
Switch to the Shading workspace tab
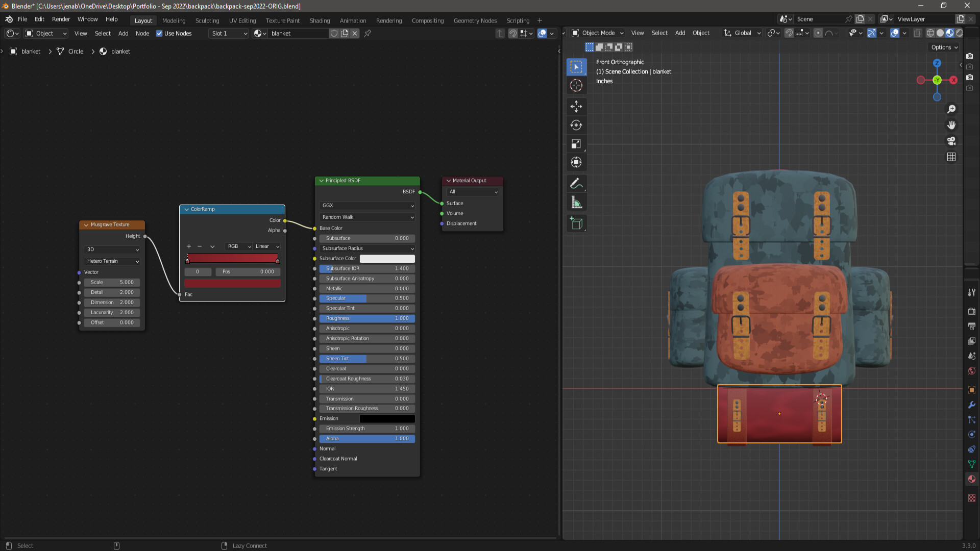coord(320,21)
